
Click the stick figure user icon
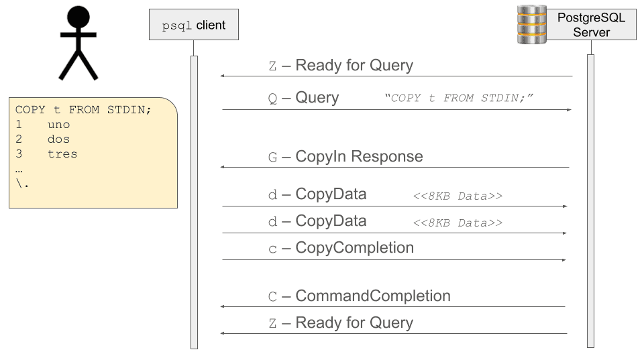point(78,43)
